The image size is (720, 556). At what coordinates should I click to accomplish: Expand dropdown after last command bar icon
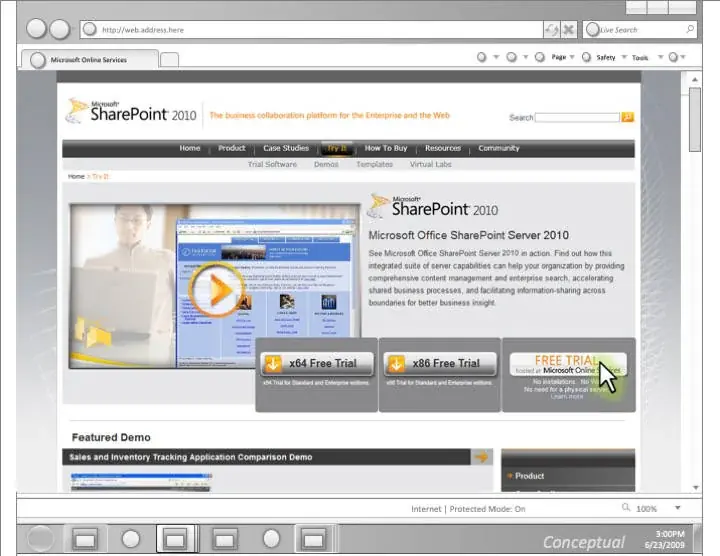(683, 57)
